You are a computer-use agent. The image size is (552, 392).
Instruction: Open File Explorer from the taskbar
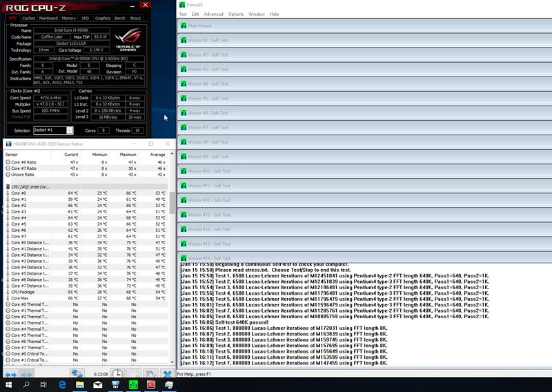coord(79,384)
